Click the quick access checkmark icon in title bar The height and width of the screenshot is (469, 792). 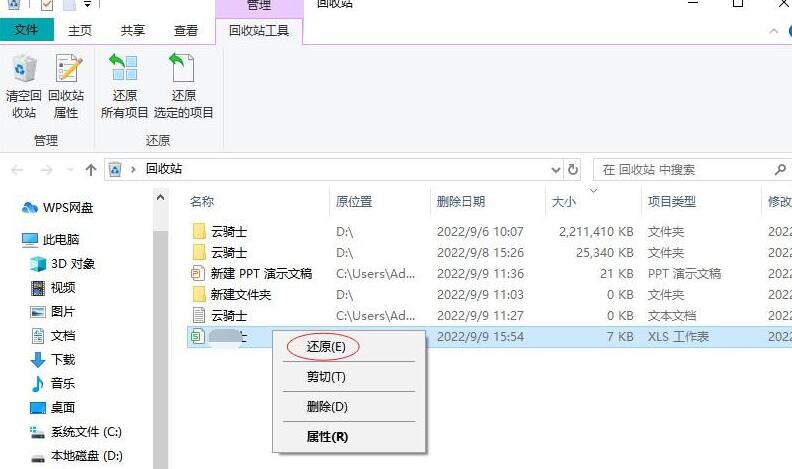pos(46,5)
